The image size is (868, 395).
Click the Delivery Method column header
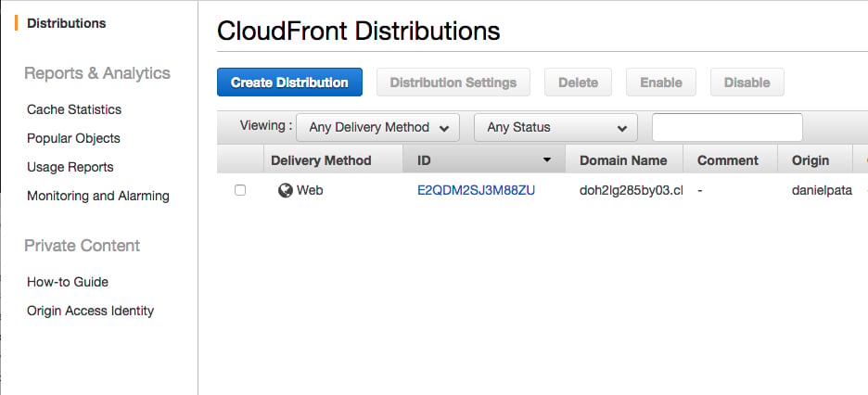[333, 160]
